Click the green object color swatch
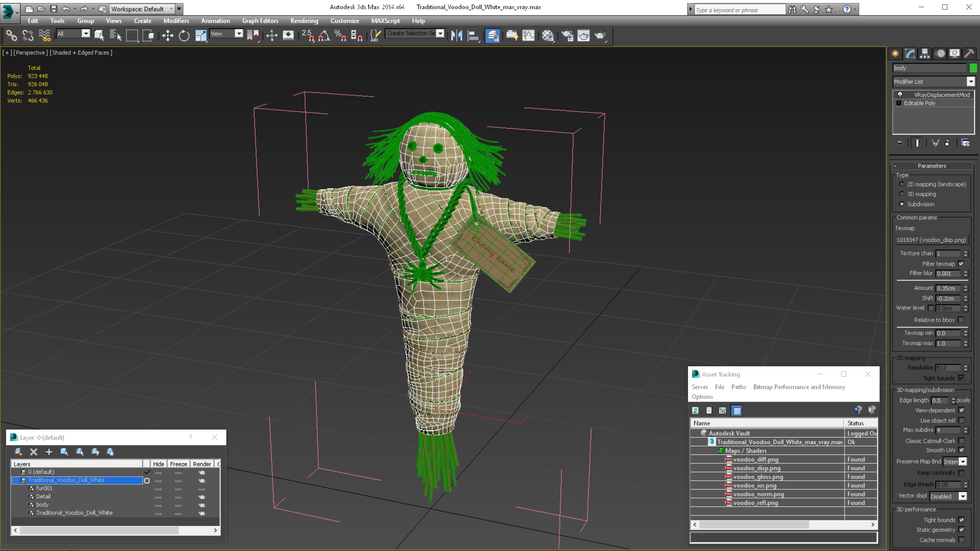 click(973, 68)
